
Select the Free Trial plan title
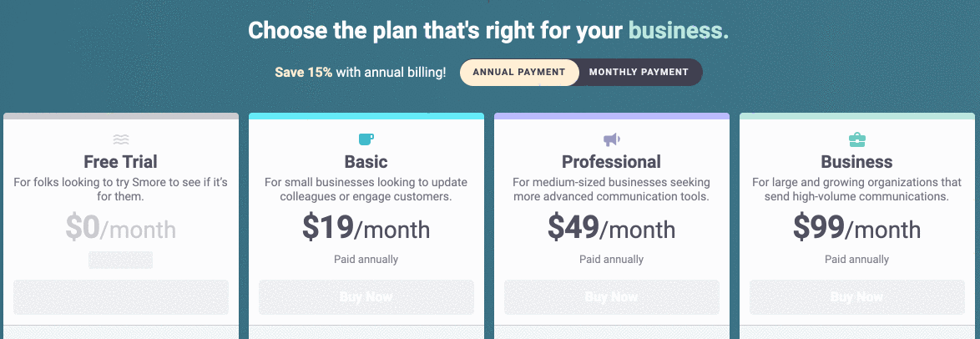pos(121,161)
